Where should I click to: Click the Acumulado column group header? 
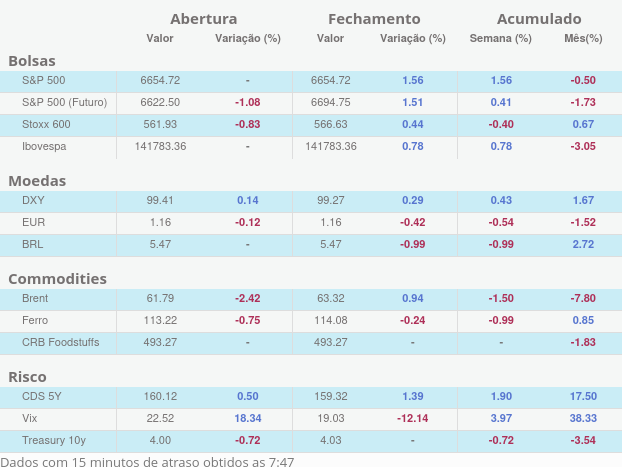[539, 19]
